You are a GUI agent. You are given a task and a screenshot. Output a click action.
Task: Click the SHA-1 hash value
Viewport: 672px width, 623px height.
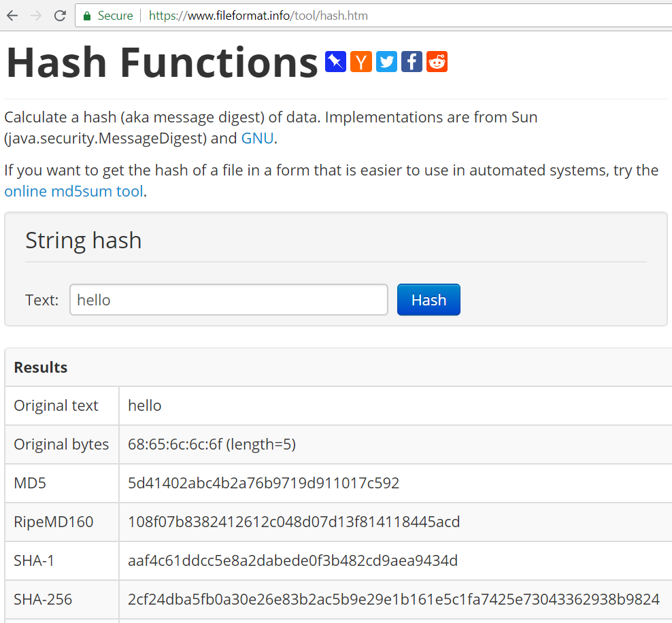click(292, 561)
